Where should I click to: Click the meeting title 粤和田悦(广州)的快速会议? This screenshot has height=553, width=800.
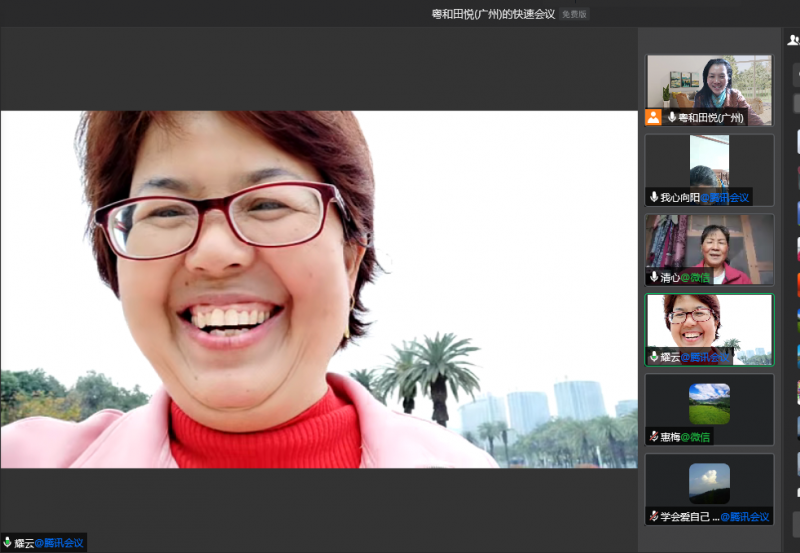(x=493, y=15)
